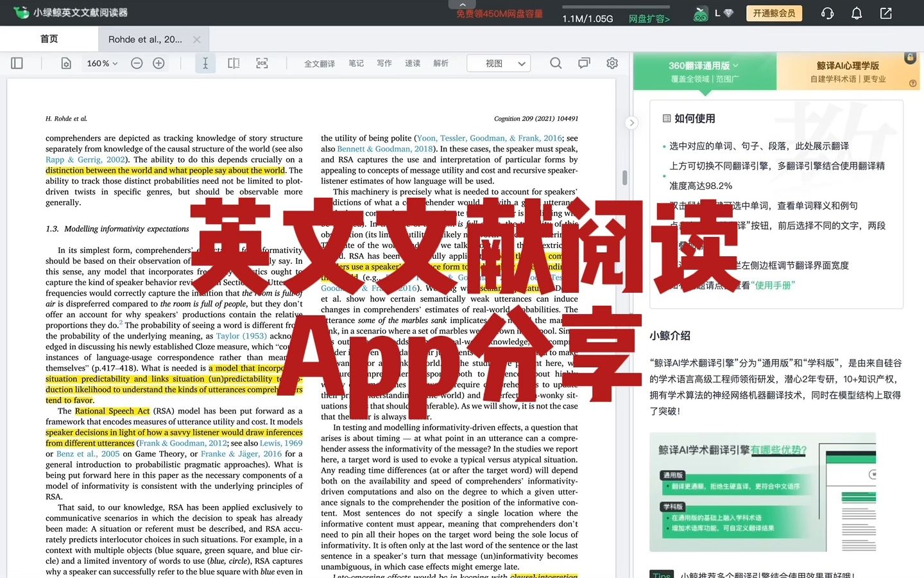Click the 鲸译AI学术翻译引擎 advantages image

click(x=762, y=492)
